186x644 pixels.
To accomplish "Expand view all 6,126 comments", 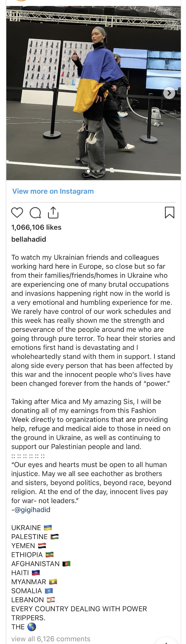I will click(x=51, y=639).
